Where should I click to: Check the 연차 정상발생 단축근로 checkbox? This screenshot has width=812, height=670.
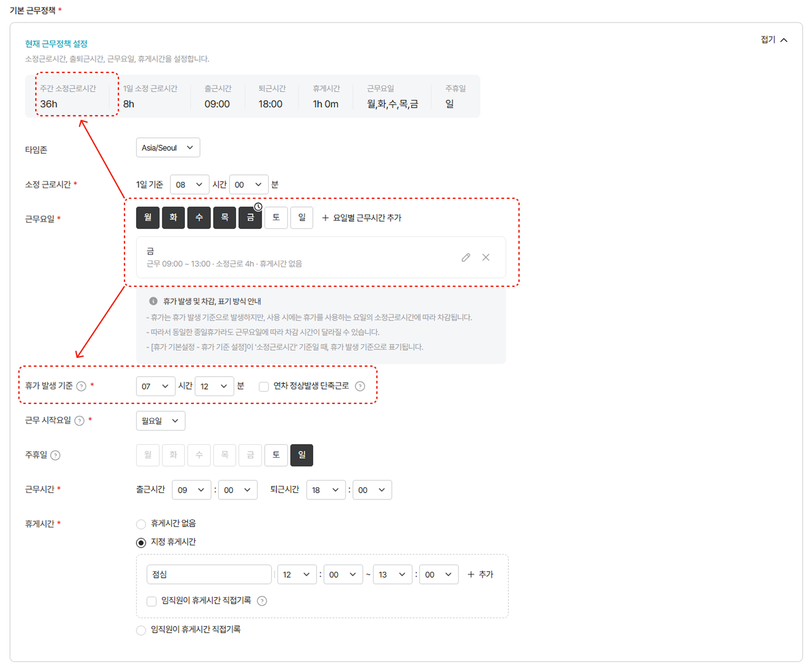[x=264, y=386]
